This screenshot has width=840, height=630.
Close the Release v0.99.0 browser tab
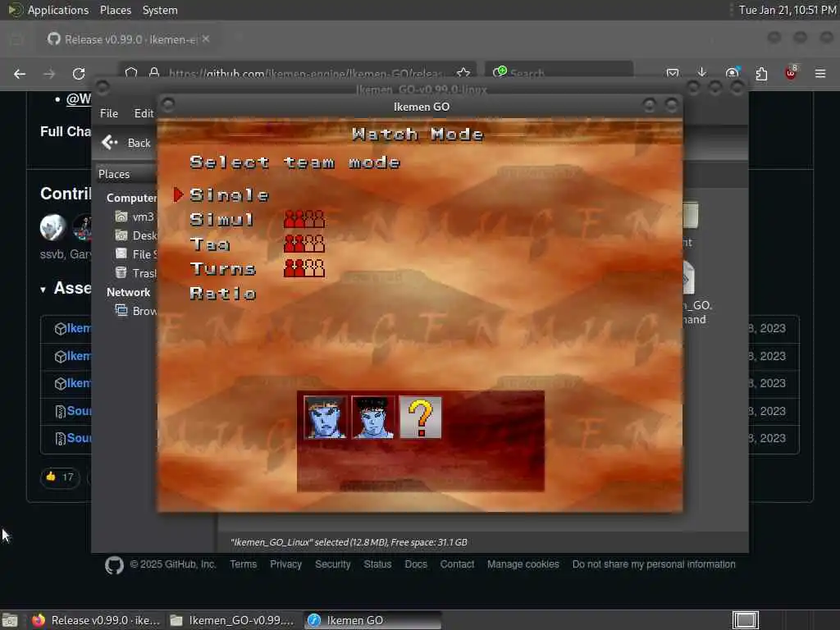coord(206,39)
